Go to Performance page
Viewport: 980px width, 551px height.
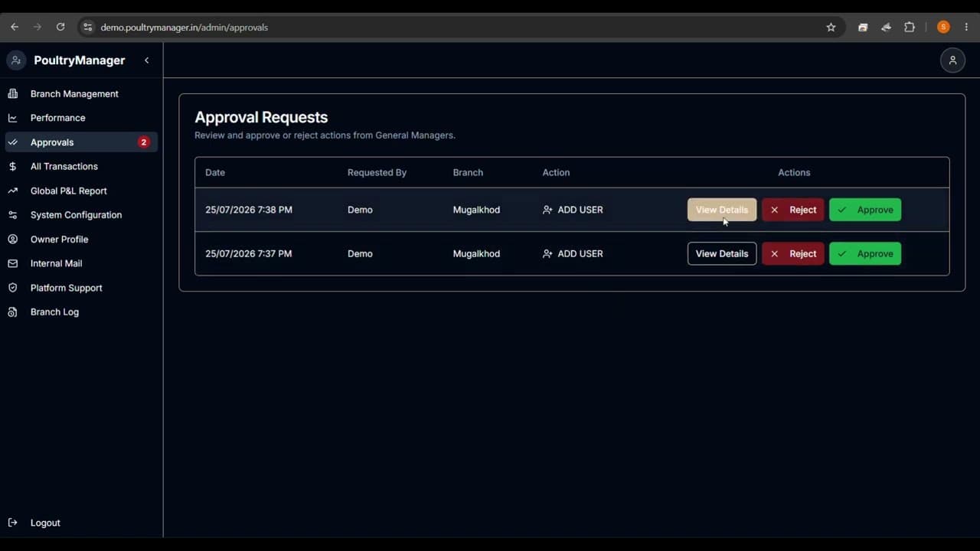point(81,118)
